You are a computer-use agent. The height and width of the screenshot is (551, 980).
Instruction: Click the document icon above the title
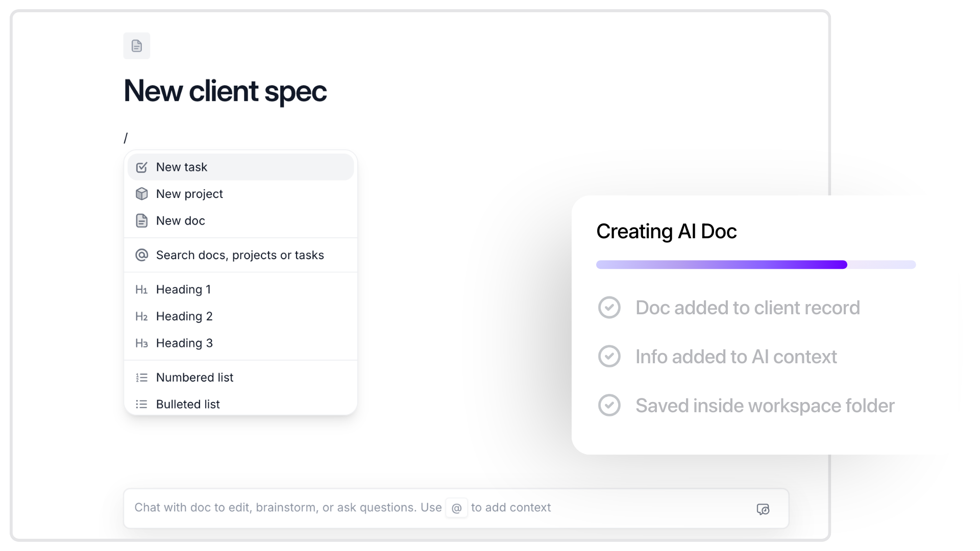[x=136, y=46]
